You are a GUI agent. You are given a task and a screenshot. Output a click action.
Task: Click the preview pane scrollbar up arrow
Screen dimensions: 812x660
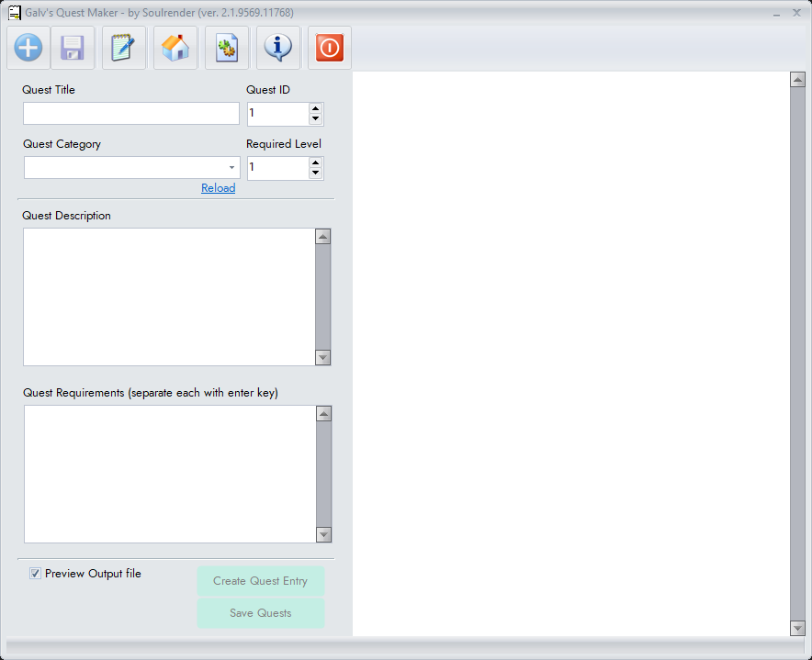pyautogui.click(x=797, y=80)
